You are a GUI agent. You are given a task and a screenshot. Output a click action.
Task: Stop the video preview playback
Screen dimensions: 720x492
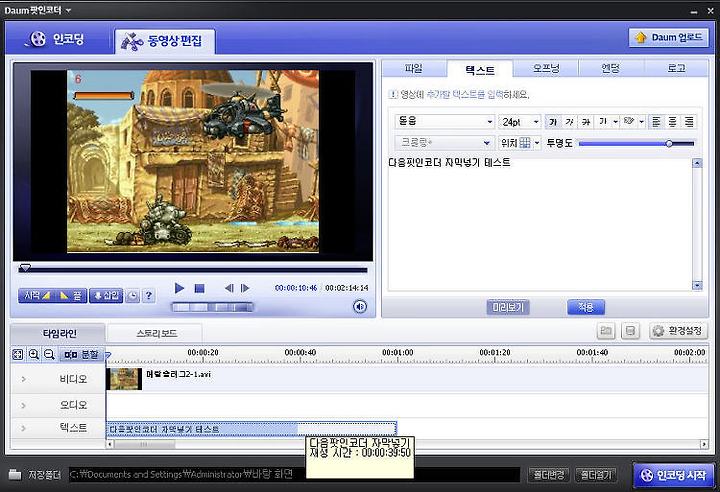pos(199,288)
